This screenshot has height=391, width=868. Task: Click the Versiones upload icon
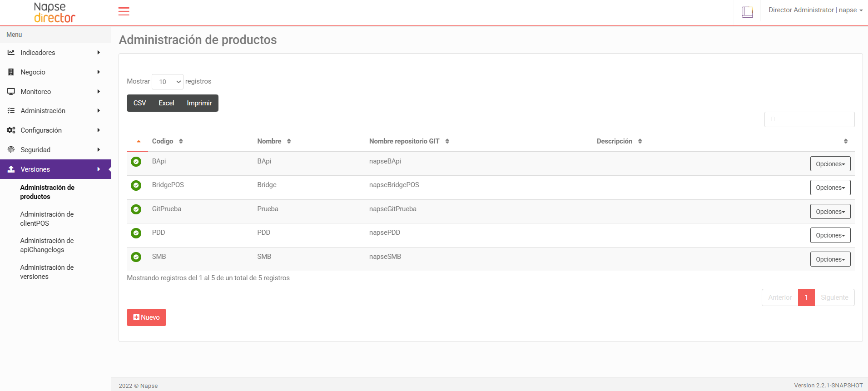(11, 169)
